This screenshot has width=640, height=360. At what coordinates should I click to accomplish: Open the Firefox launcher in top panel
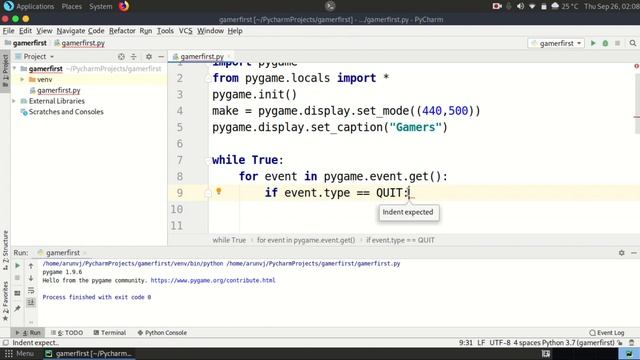click(124, 6)
